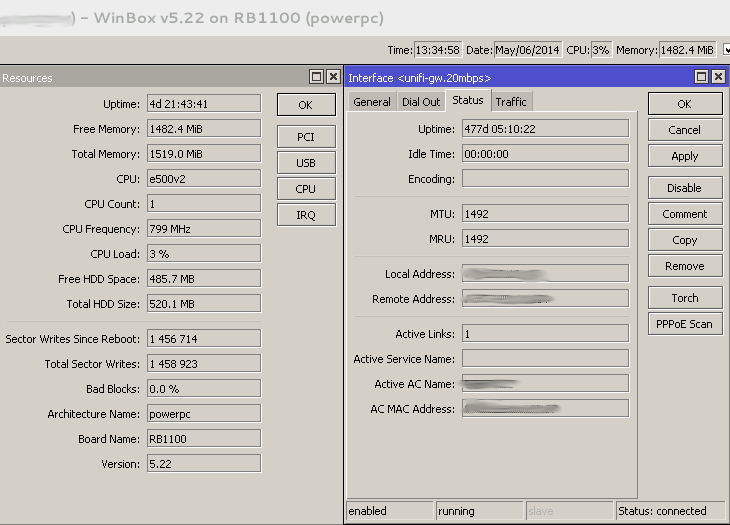Click the Version 5.22 field
730x525 pixels.
tap(204, 464)
